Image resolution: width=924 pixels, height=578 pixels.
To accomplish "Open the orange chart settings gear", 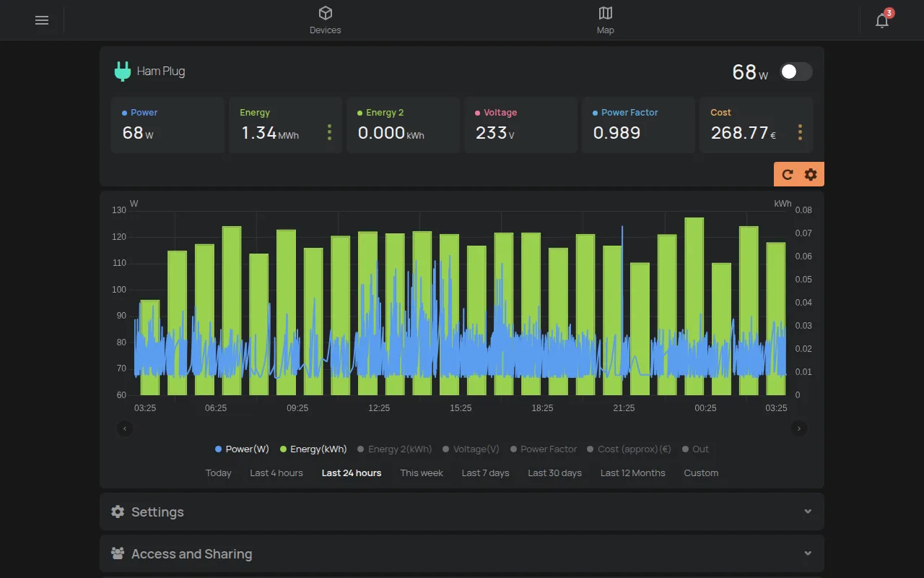I will [x=811, y=174].
